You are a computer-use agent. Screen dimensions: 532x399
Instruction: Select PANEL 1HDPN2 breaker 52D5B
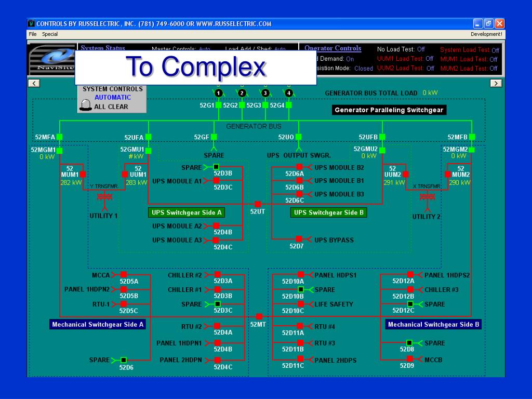click(x=124, y=289)
